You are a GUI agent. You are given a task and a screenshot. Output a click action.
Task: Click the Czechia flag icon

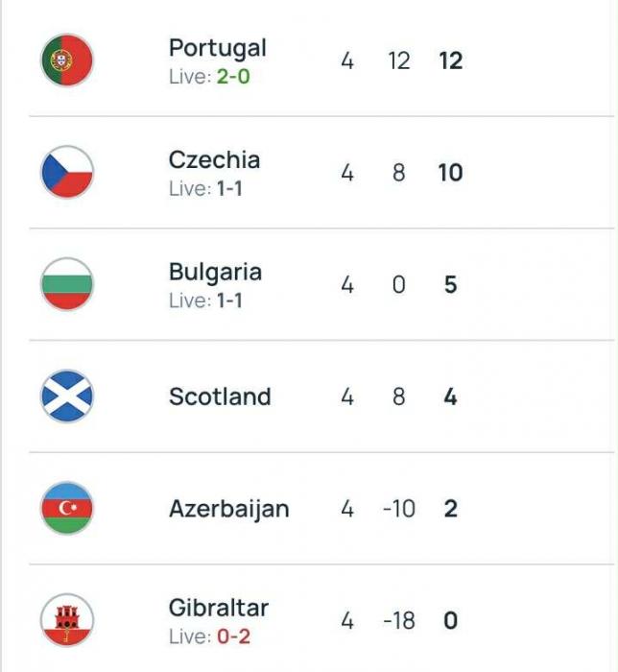[x=66, y=173]
